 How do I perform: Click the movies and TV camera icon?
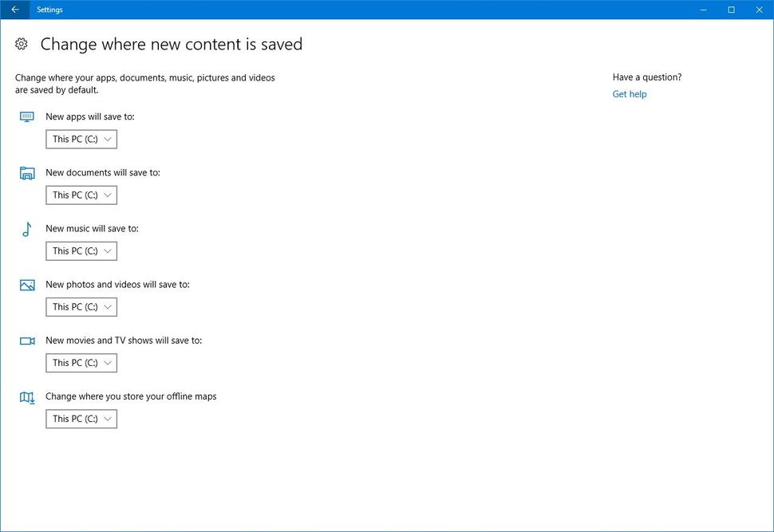(x=26, y=340)
